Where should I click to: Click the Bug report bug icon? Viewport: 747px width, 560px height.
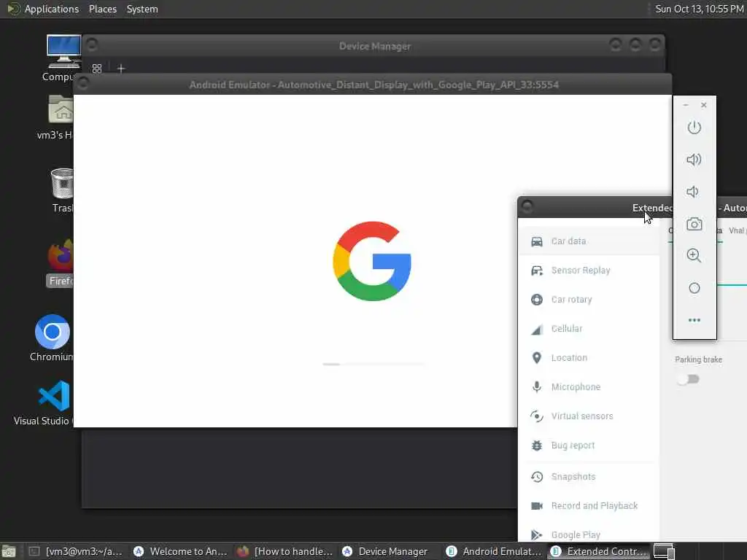pos(537,446)
